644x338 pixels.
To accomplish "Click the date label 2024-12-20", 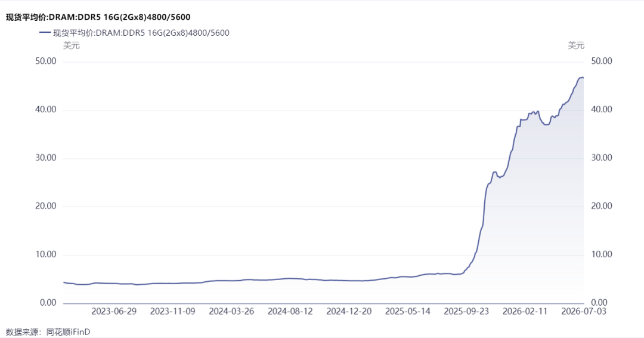I will (x=349, y=312).
